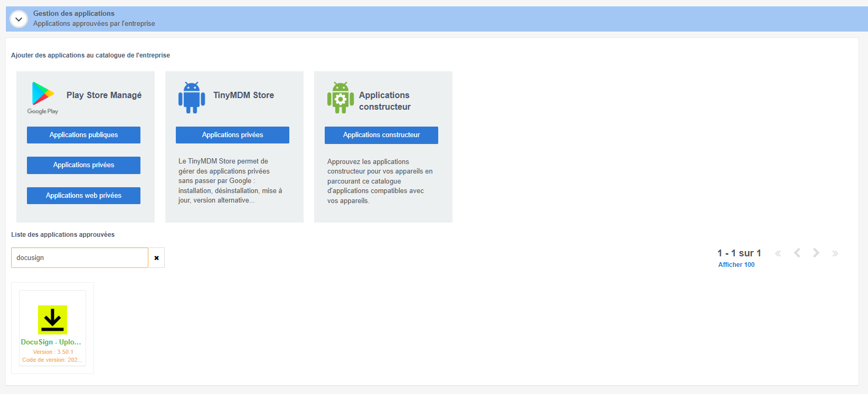Click the Code de version: 202... text
The width and height of the screenshot is (868, 394).
pyautogui.click(x=52, y=360)
